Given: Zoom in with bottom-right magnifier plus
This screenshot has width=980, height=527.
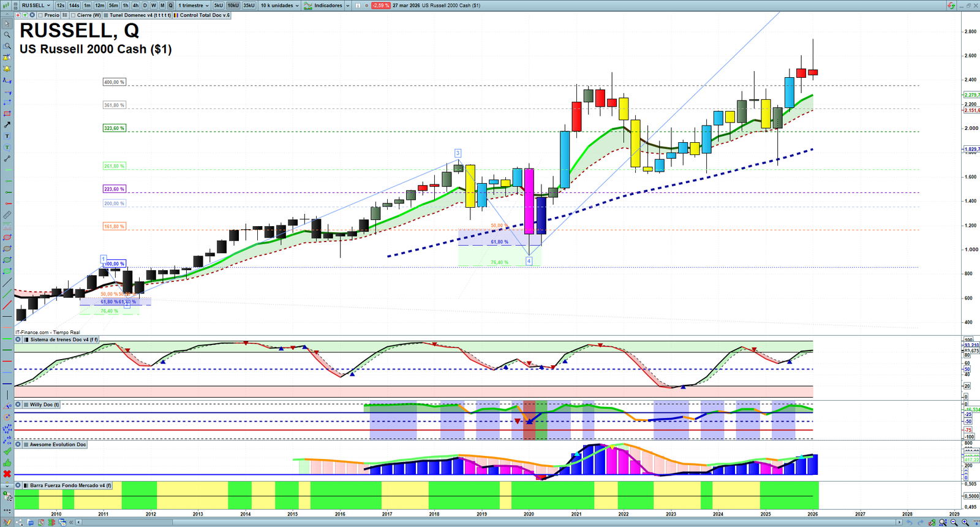Looking at the screenshot, I should [965, 522].
